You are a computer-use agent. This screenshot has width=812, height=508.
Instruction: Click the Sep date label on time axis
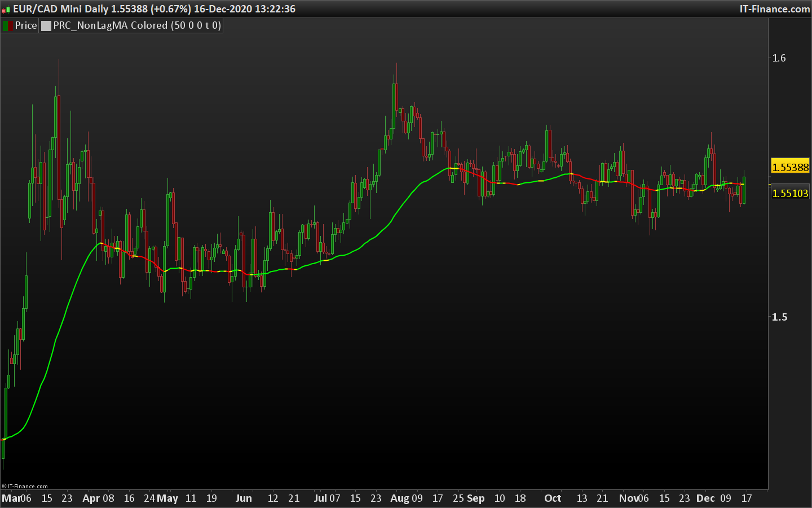(x=475, y=498)
